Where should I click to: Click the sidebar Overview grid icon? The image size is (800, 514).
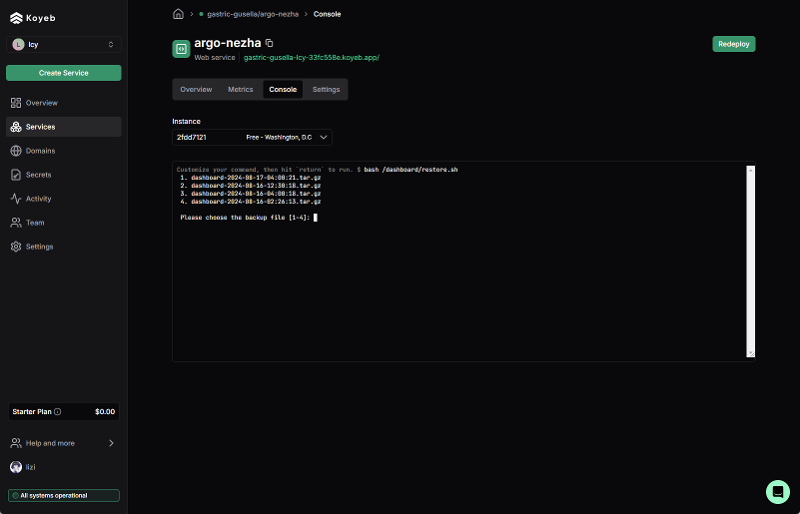click(16, 103)
